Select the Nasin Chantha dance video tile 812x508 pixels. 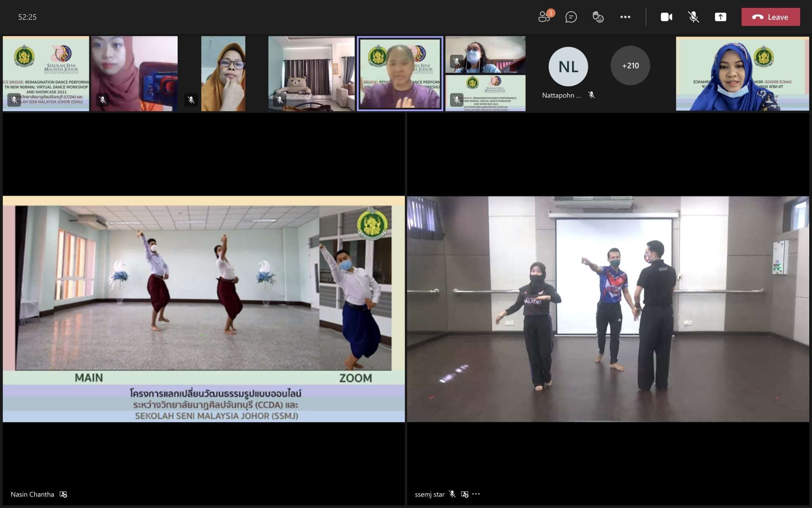click(x=203, y=309)
